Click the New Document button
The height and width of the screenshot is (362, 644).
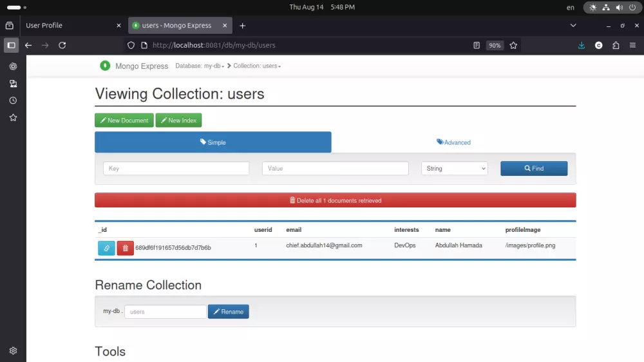click(x=124, y=120)
